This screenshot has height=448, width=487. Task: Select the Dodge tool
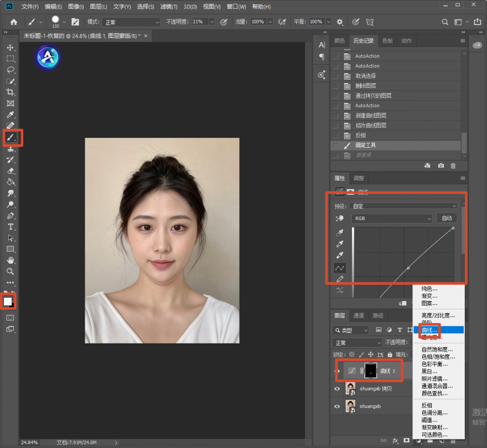[x=10, y=204]
